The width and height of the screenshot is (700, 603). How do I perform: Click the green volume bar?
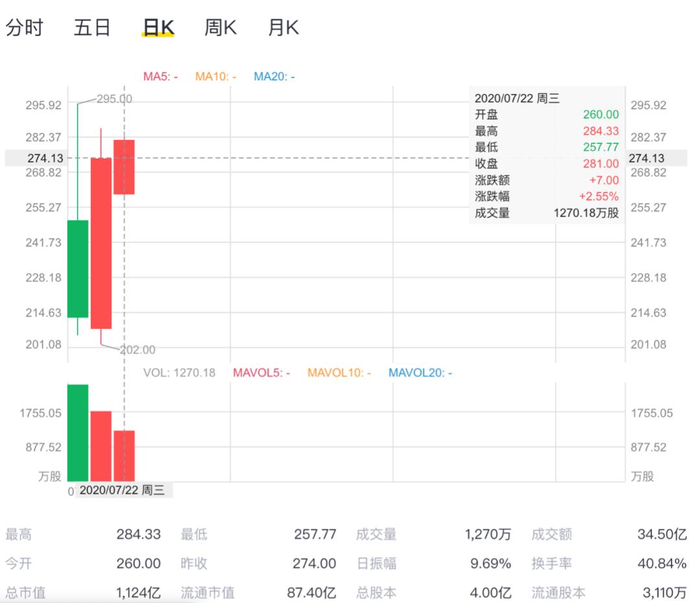click(x=78, y=433)
